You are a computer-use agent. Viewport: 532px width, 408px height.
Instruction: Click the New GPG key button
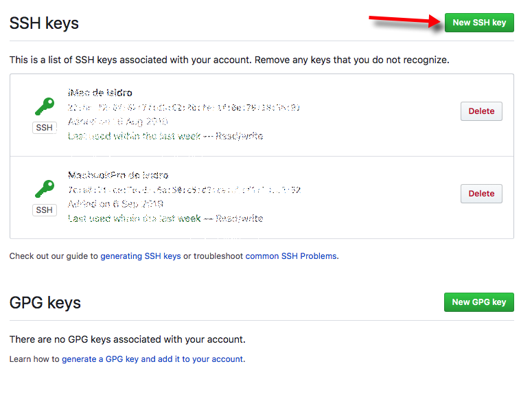pos(478,302)
